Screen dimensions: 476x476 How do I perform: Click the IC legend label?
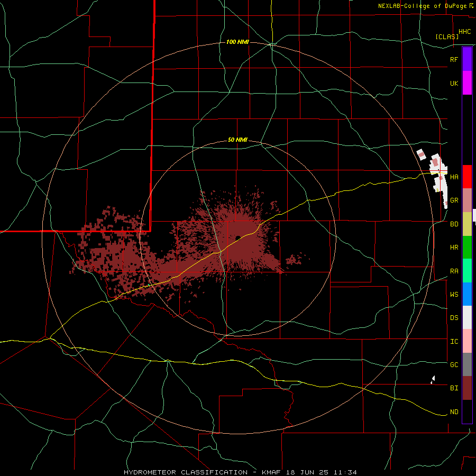(454, 342)
